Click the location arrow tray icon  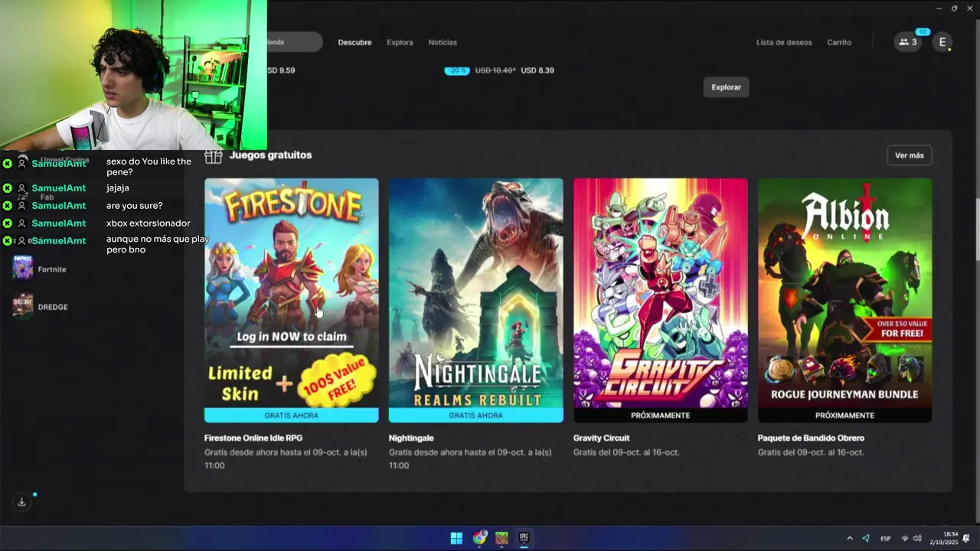point(866,538)
